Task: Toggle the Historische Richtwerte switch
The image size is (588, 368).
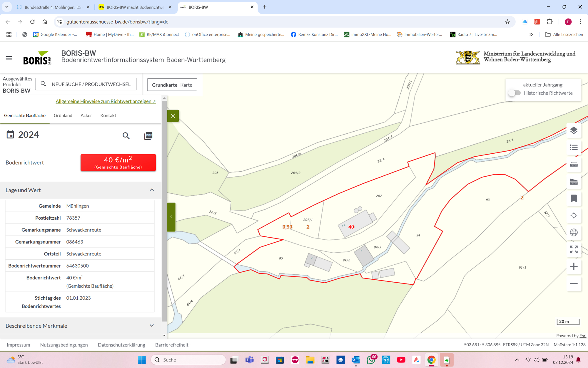Action: point(515,93)
